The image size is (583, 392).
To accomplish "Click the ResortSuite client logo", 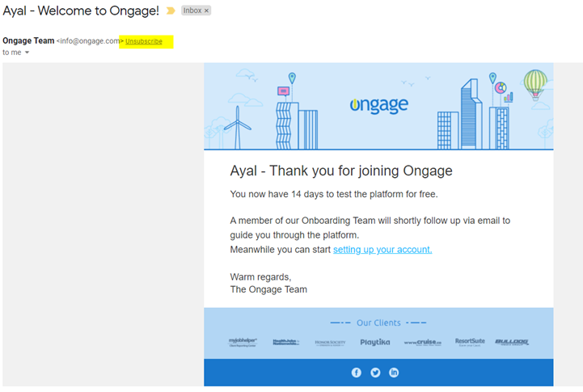I will [470, 342].
